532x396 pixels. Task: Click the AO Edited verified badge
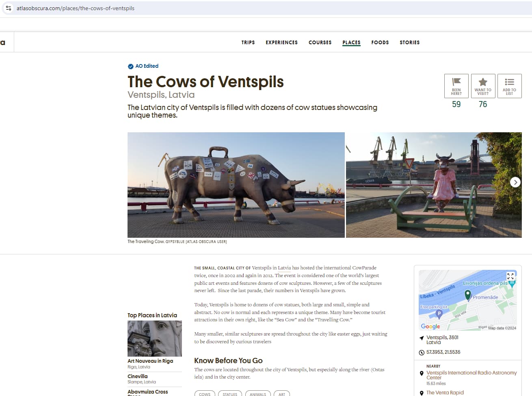[x=130, y=66]
